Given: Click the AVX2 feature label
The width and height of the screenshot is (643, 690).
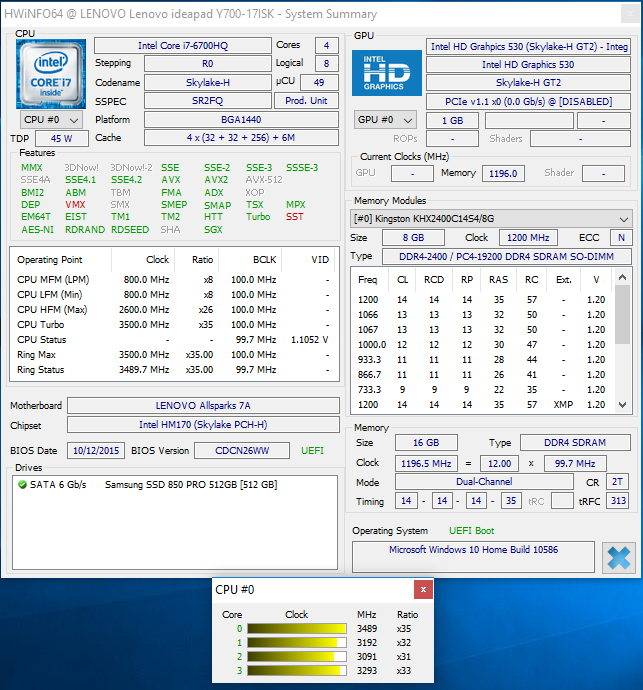Looking at the screenshot, I should (216, 180).
